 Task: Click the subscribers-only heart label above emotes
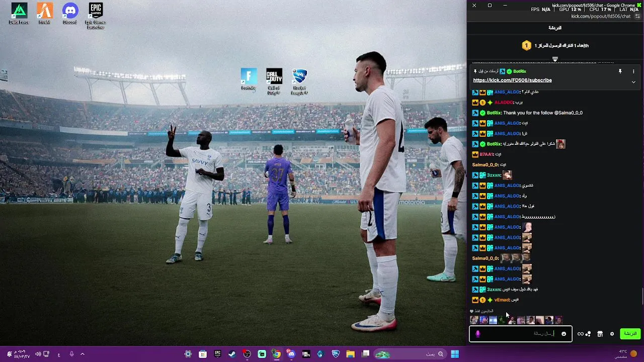481,311
